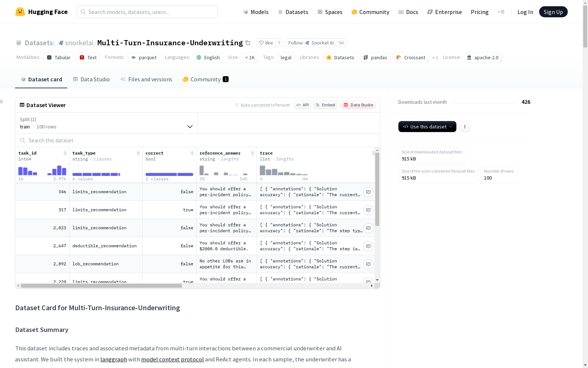Open comment for task 2,647 row
588x368 pixels.
(368, 246)
